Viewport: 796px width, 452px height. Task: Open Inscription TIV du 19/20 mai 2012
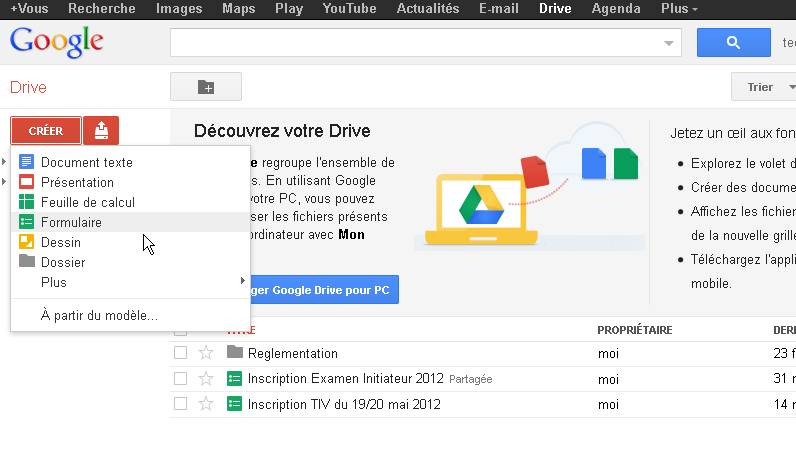[x=344, y=404]
